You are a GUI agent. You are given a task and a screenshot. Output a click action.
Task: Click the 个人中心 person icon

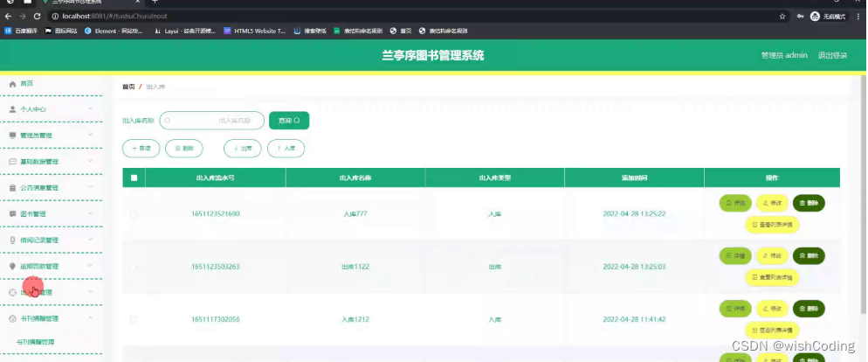click(x=13, y=110)
